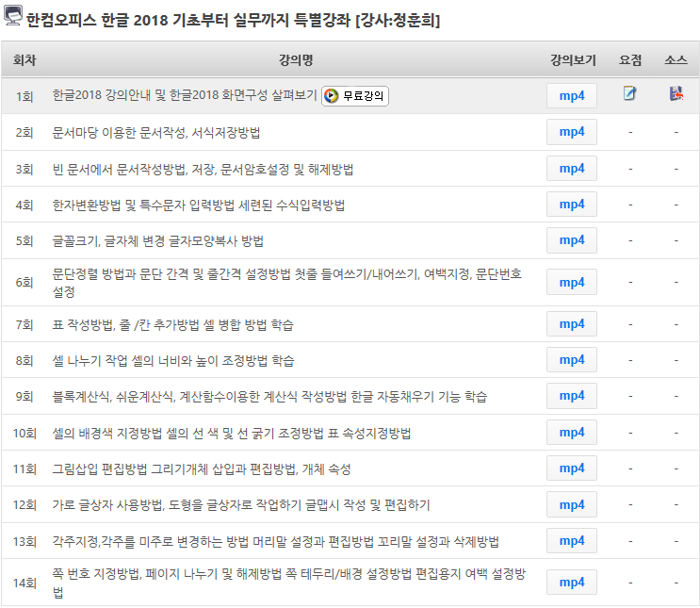Select lecture title 가로 글상자 사용방법
Viewport: 700px width, 608px height.
108,505
